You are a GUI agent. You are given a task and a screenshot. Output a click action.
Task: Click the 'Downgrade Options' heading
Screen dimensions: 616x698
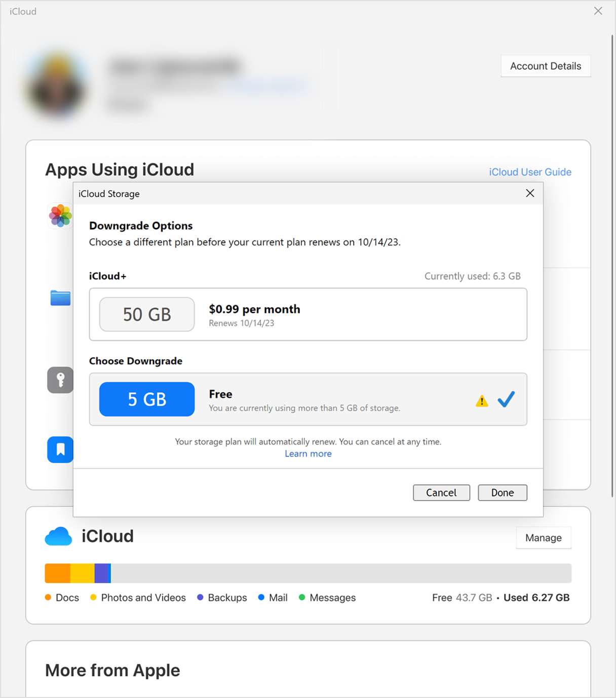tap(141, 225)
